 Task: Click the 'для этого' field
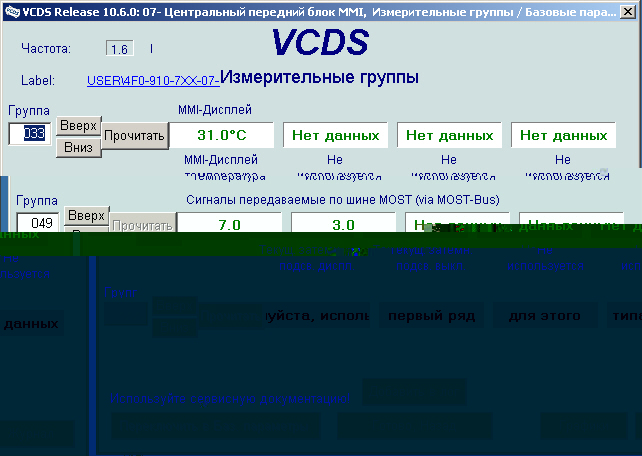click(x=545, y=316)
